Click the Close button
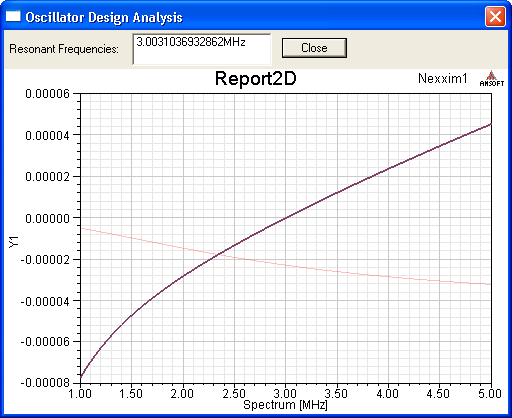 (314, 48)
